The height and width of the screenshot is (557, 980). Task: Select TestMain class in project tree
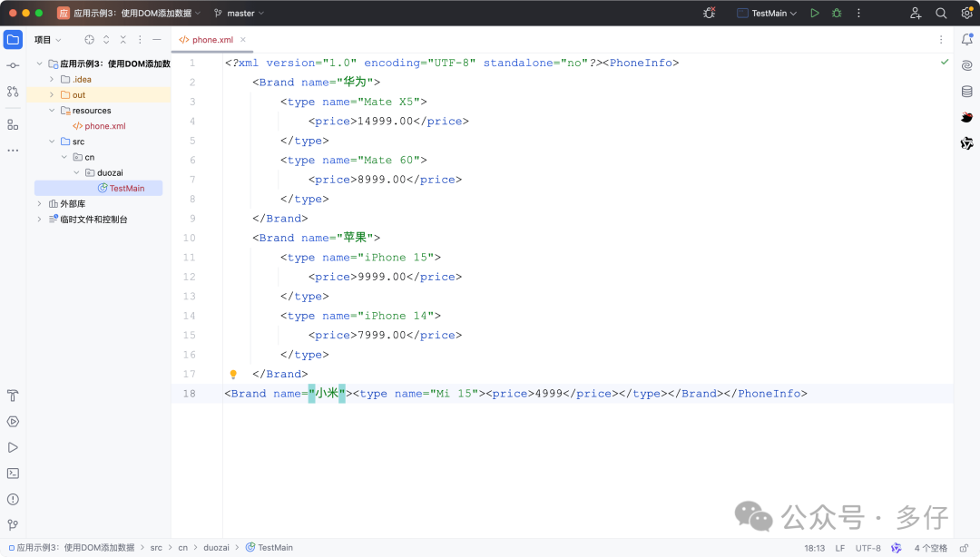pyautogui.click(x=122, y=188)
